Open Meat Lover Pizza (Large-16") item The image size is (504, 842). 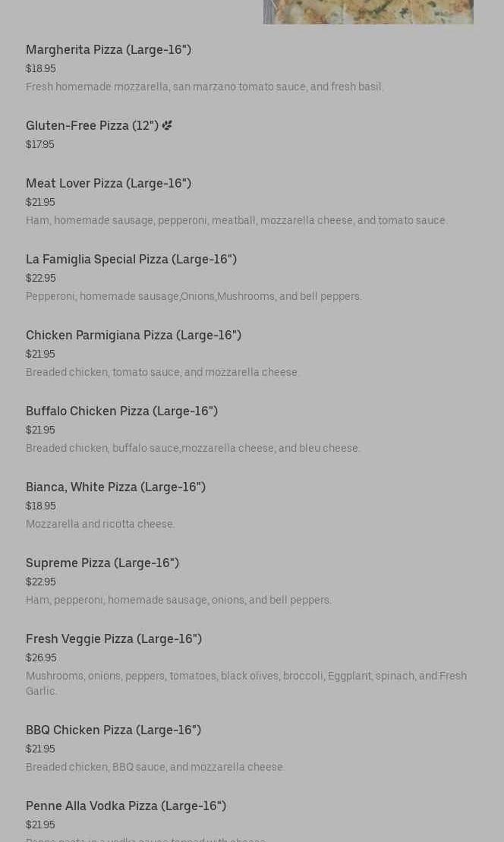(x=109, y=184)
